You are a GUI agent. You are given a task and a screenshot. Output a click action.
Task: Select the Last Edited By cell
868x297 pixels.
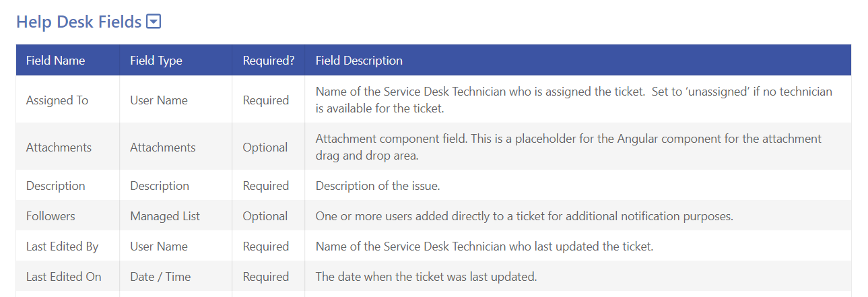click(x=63, y=246)
